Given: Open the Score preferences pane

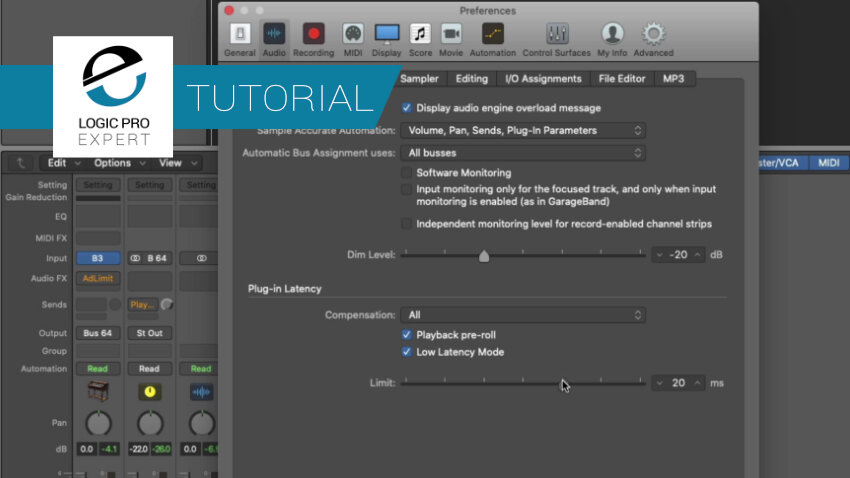Looking at the screenshot, I should coord(420,40).
